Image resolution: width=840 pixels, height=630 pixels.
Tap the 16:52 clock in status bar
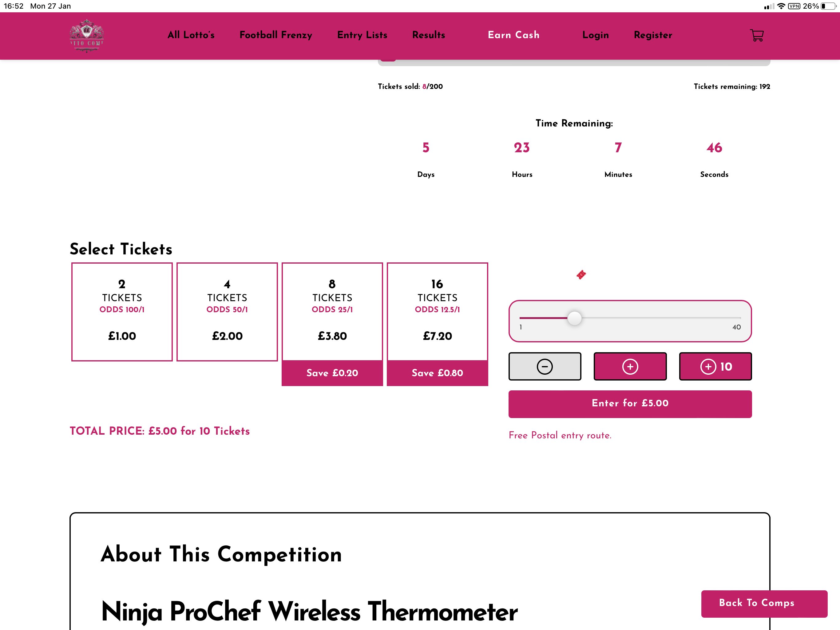14,6
